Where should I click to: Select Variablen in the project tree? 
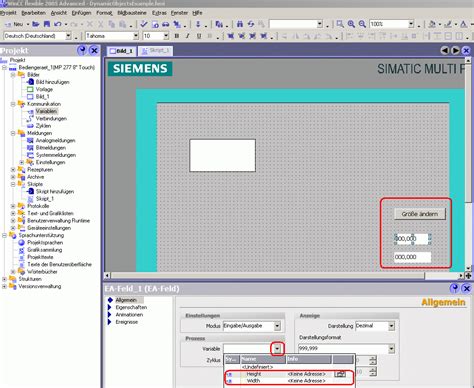coord(46,111)
